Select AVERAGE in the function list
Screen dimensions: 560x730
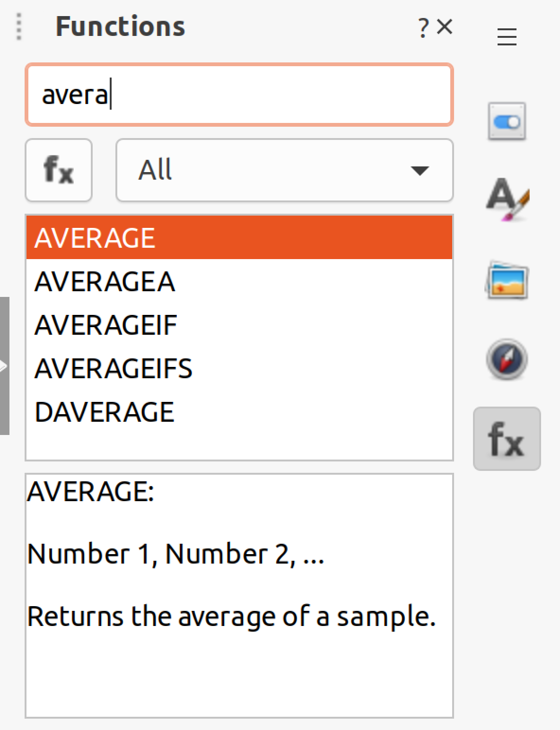pyautogui.click(x=239, y=237)
